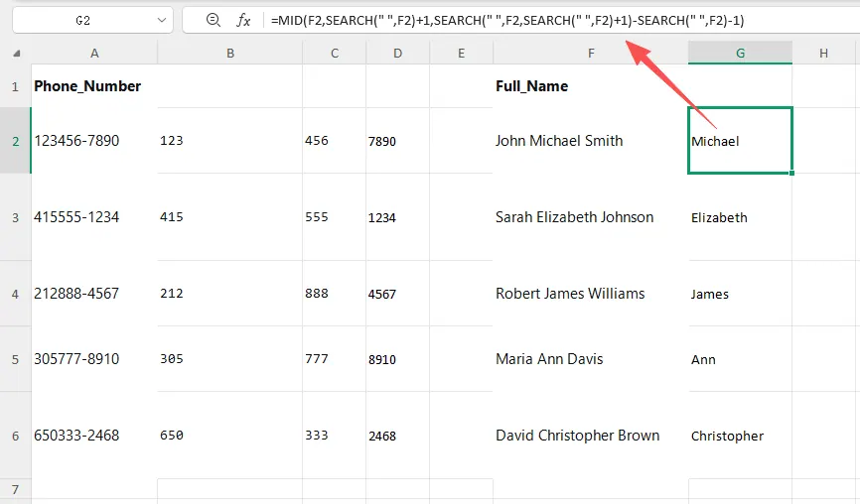Select the highlighted column G header
This screenshot has width=860, height=504.
pos(740,54)
